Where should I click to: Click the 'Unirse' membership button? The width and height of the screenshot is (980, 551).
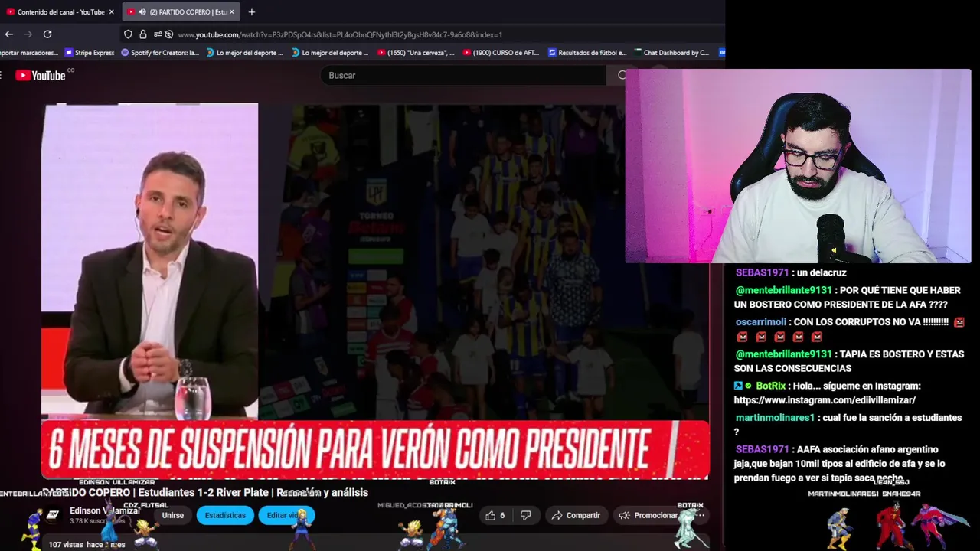pos(173,515)
